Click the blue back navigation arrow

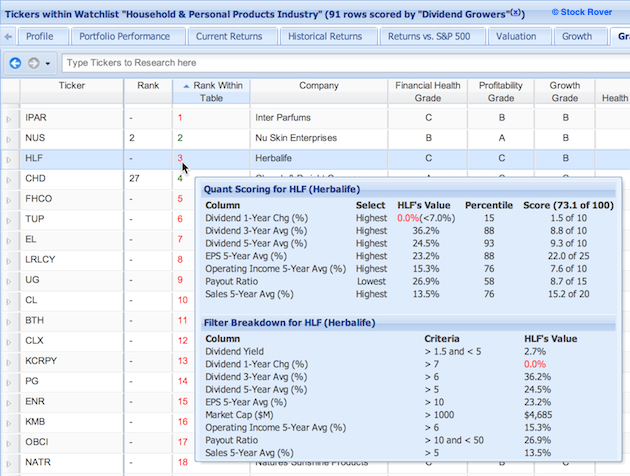coord(15,63)
